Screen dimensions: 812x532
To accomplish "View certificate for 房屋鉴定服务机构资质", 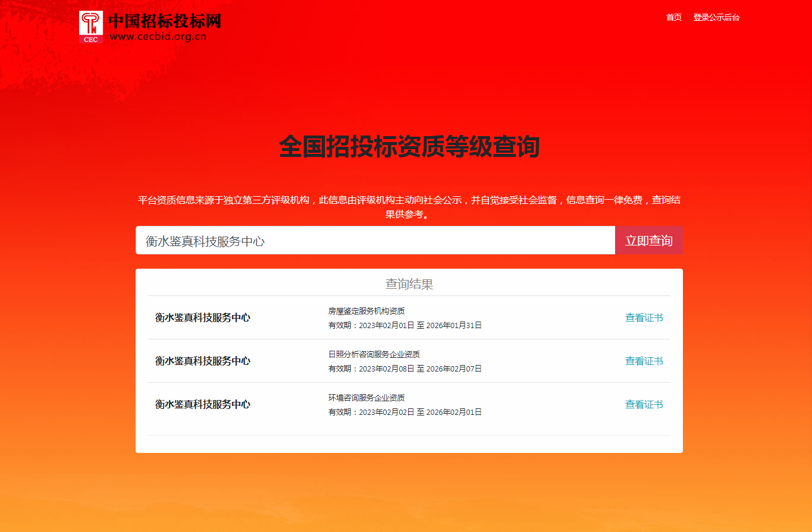I will 644,317.
